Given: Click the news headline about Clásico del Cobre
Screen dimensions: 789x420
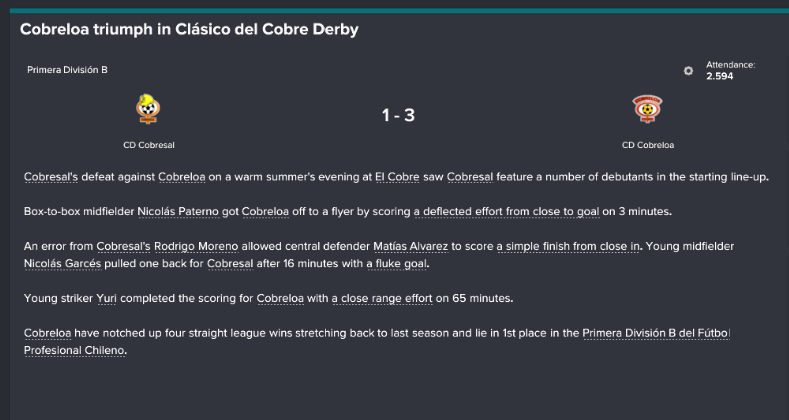Looking at the screenshot, I should tap(189, 29).
